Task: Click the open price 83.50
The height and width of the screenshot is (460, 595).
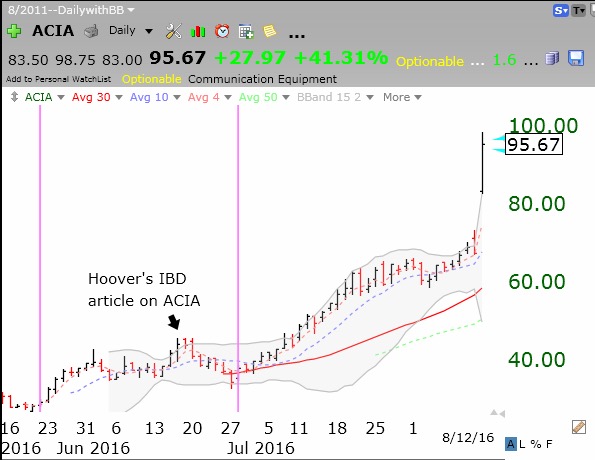Action: click(x=28, y=60)
